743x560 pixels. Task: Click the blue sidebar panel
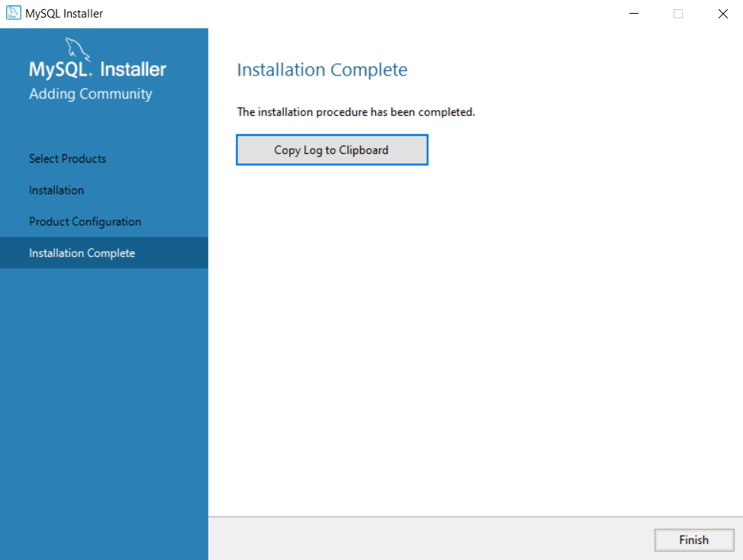104,381
